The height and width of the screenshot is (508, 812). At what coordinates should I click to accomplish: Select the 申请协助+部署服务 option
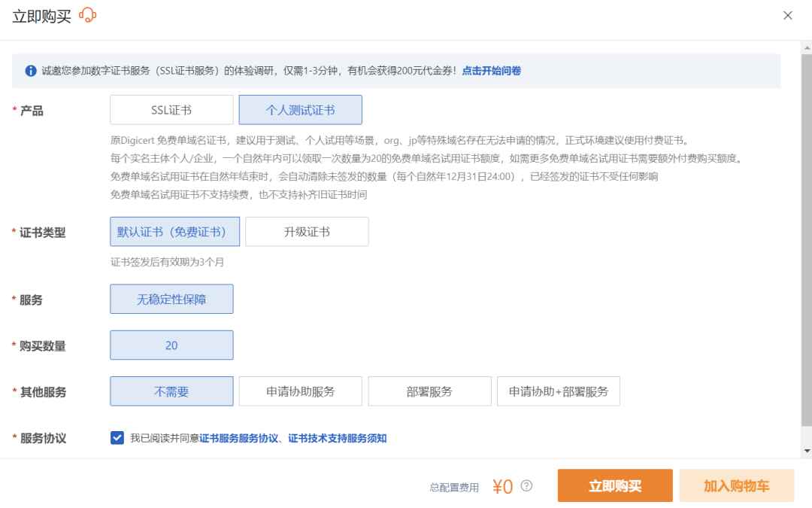pos(558,391)
